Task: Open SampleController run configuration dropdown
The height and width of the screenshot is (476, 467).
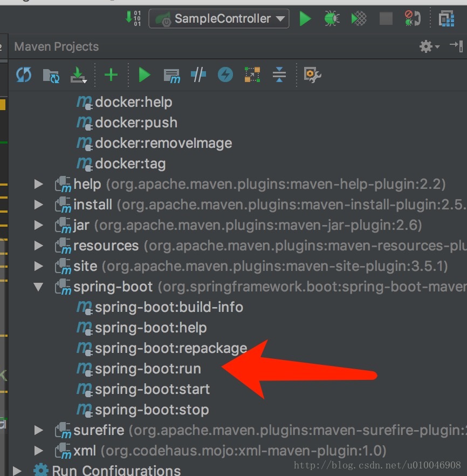Action: (x=219, y=18)
